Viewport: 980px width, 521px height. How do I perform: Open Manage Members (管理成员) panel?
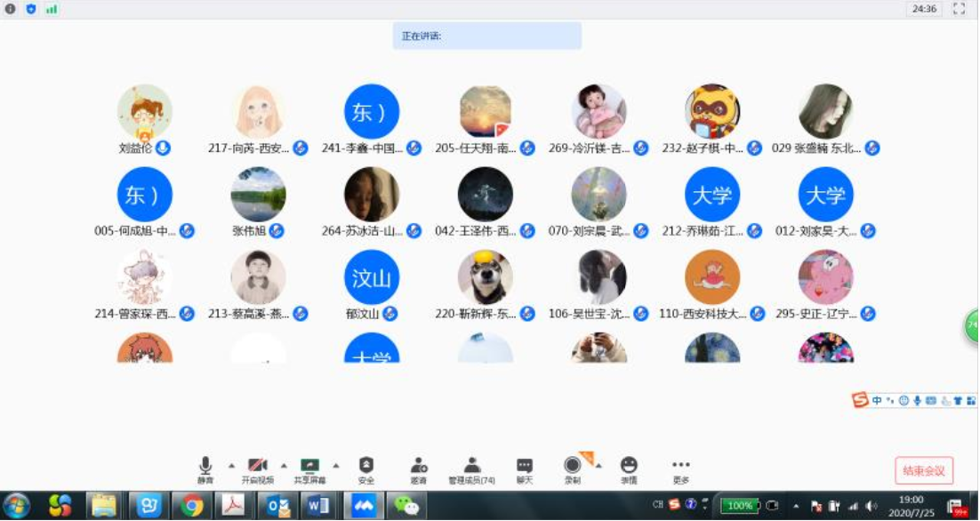point(472,469)
